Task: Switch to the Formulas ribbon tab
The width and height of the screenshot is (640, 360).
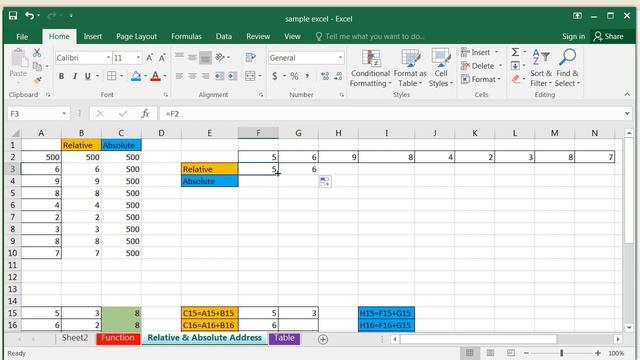Action: (x=187, y=36)
